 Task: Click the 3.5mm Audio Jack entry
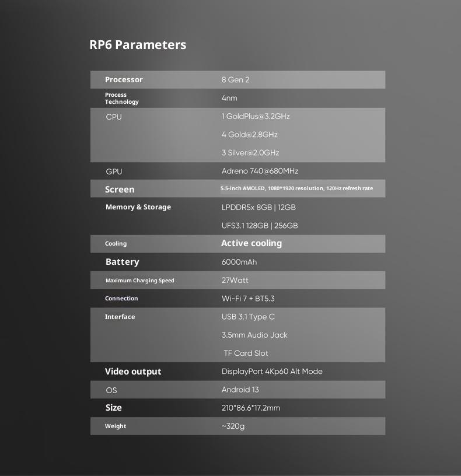(x=254, y=335)
